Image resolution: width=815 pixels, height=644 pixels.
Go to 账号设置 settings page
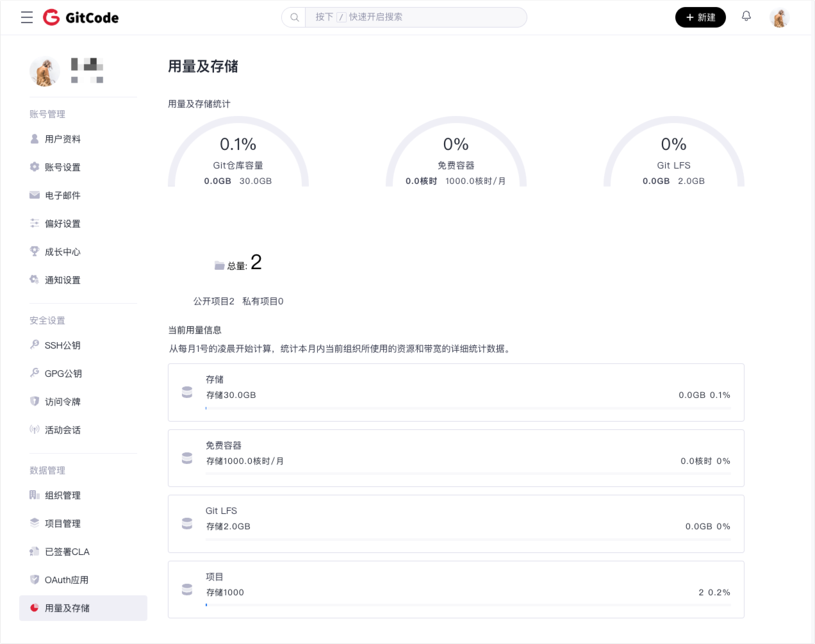click(x=62, y=167)
